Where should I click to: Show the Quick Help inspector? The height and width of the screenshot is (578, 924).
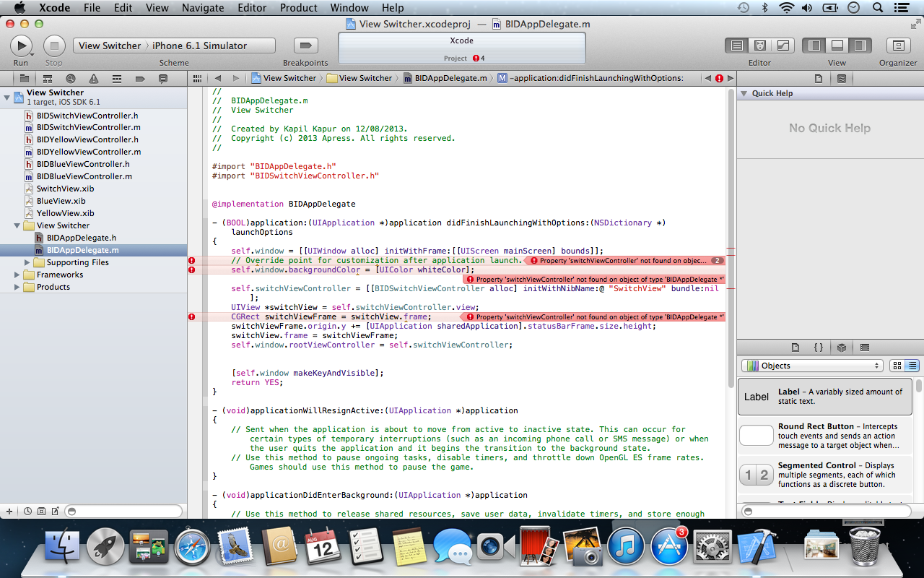tap(842, 78)
